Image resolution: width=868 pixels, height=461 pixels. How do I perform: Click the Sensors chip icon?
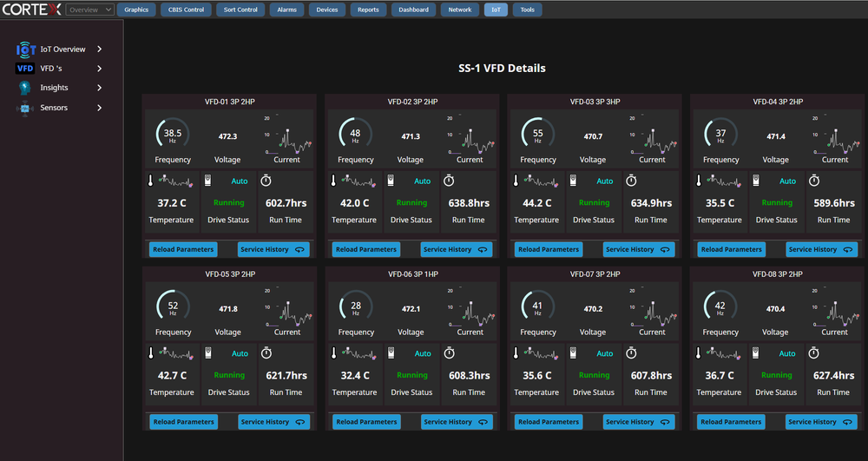[25, 108]
